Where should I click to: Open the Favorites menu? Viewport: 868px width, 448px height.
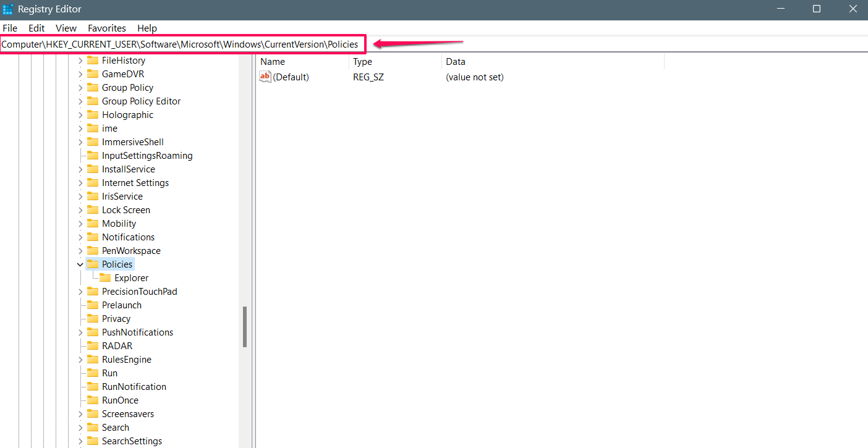point(107,28)
